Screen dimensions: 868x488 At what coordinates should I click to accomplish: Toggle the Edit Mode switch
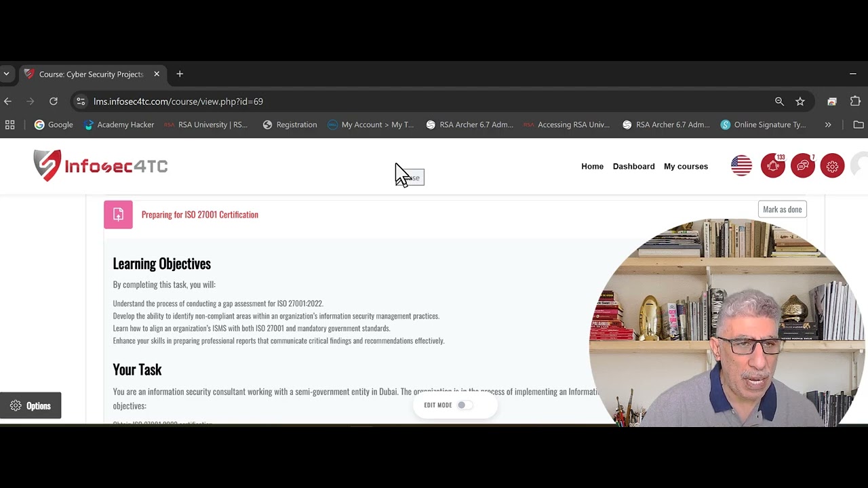coord(465,405)
